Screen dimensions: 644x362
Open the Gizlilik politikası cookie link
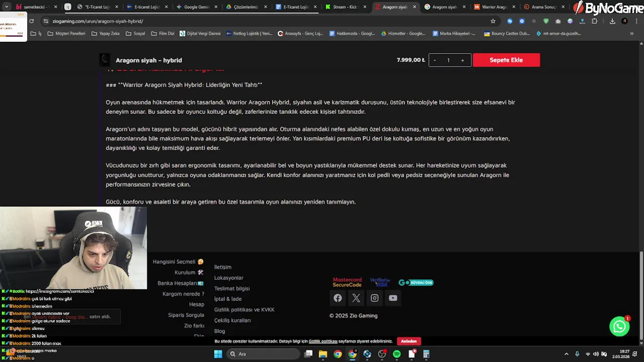[323, 341]
